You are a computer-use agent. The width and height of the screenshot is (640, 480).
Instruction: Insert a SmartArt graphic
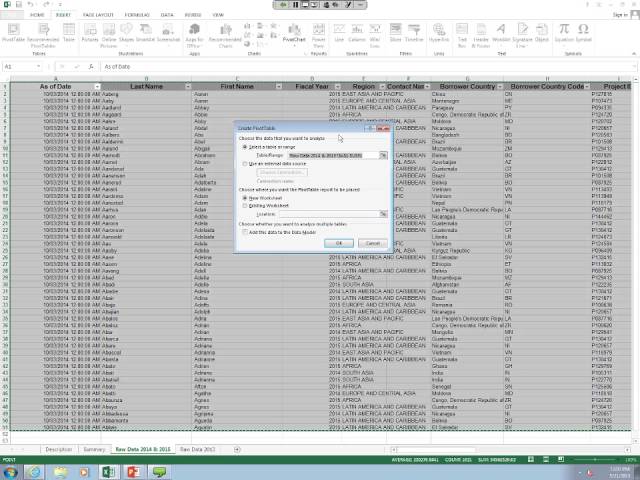click(x=145, y=33)
